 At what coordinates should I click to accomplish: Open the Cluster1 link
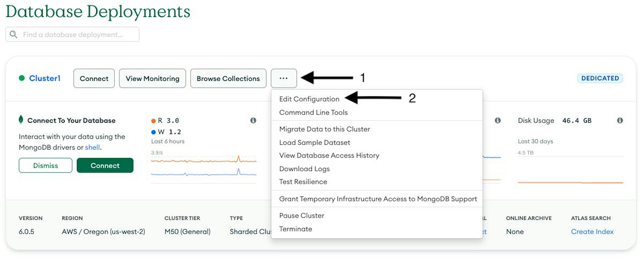click(x=45, y=78)
